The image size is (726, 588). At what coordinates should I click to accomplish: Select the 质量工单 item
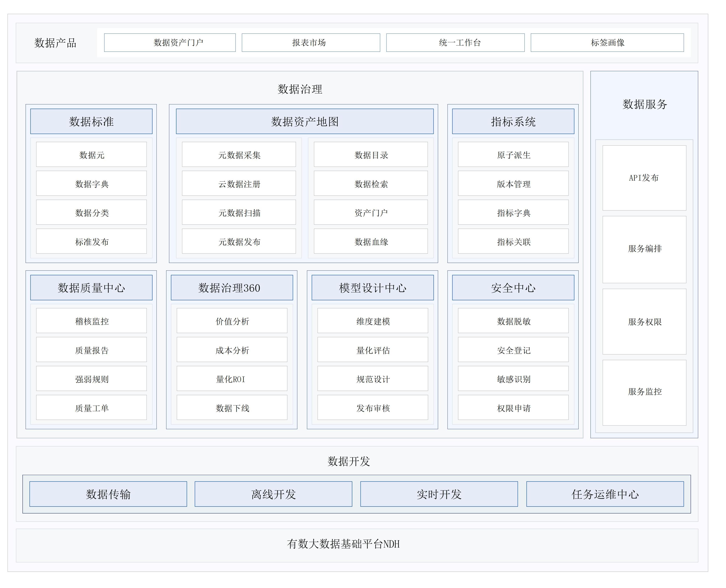tap(91, 408)
